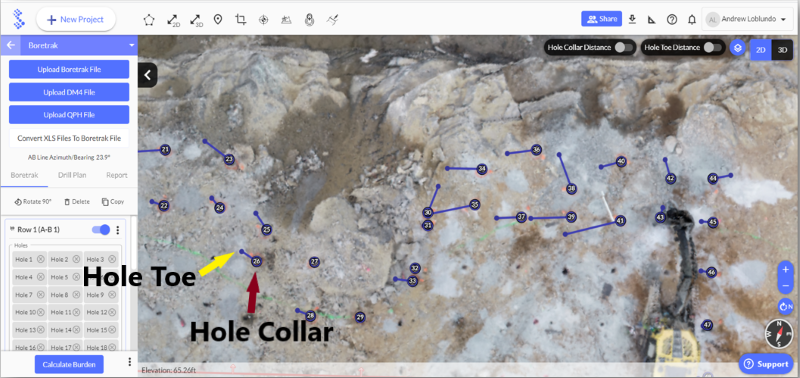Select the polygon area tool

[148, 20]
